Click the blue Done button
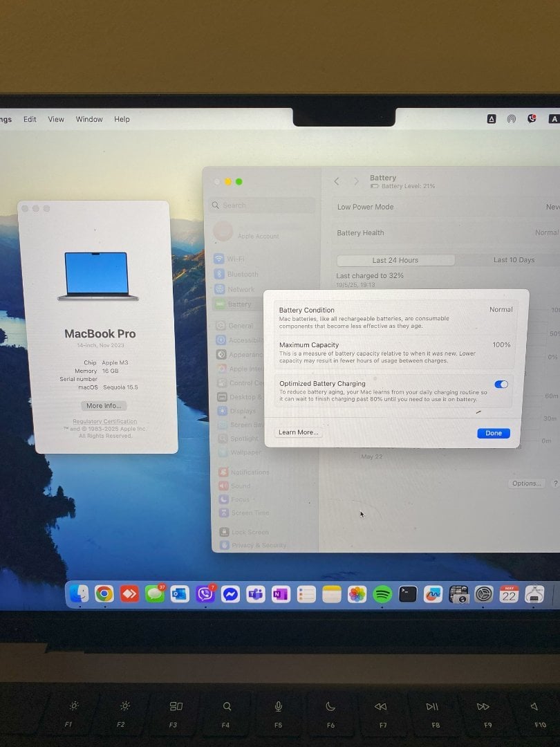 (x=494, y=433)
